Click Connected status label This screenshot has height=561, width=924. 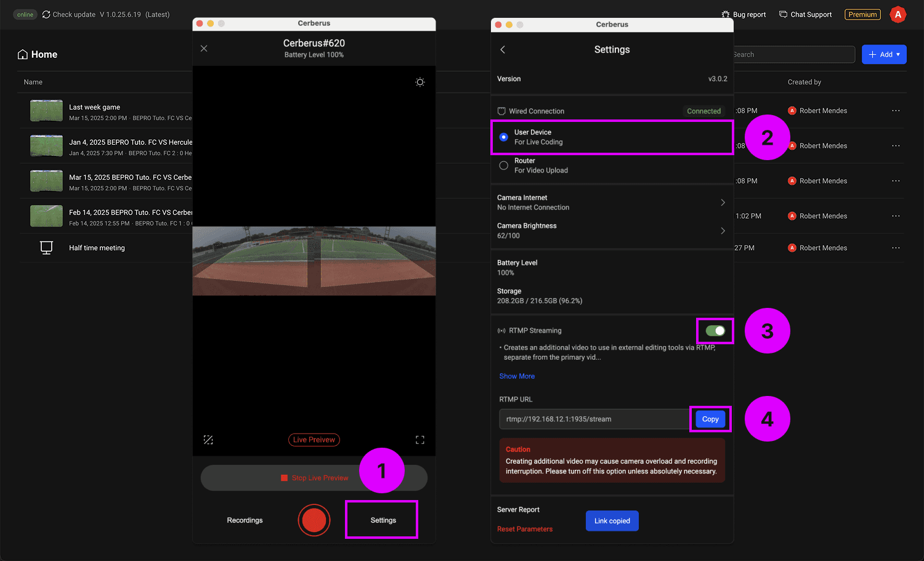tap(703, 111)
